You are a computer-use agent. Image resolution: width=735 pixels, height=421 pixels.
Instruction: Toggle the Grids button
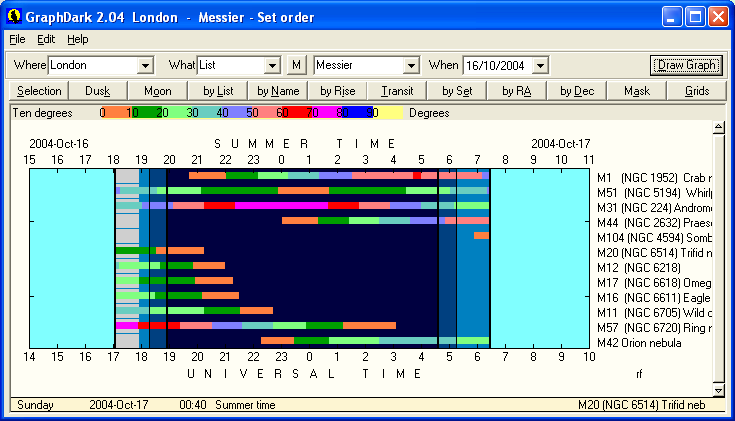[697, 91]
